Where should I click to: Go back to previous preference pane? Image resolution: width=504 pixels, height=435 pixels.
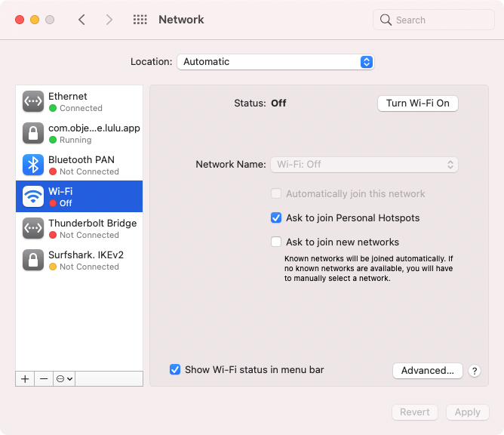[x=81, y=20]
